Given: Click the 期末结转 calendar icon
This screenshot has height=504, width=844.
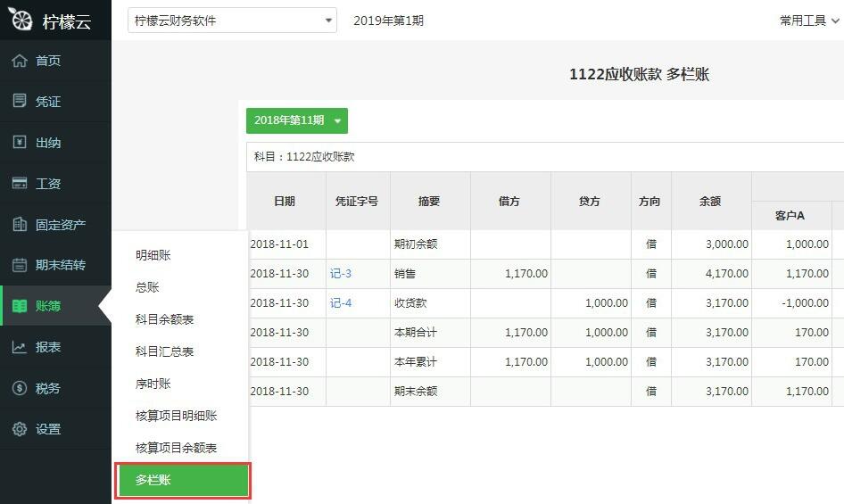Looking at the screenshot, I should point(20,265).
